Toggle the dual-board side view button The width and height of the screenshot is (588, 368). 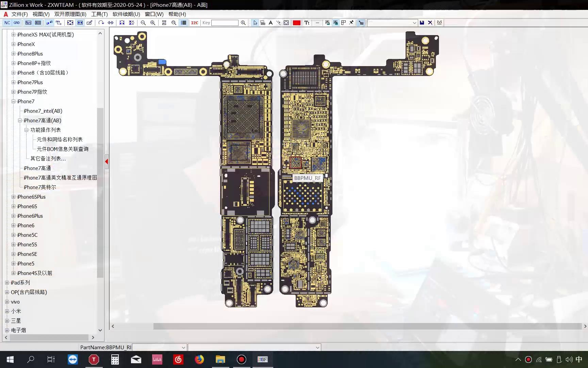(80, 23)
